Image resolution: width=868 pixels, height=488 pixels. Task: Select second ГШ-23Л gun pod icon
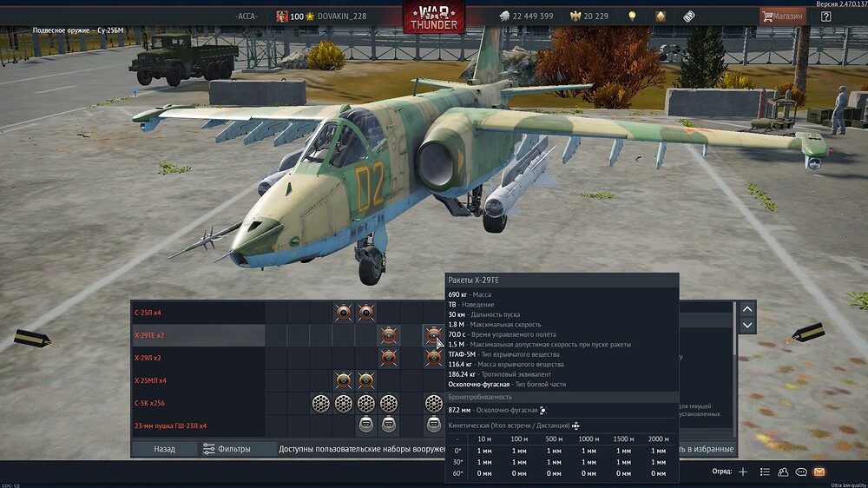pyautogui.click(x=389, y=425)
